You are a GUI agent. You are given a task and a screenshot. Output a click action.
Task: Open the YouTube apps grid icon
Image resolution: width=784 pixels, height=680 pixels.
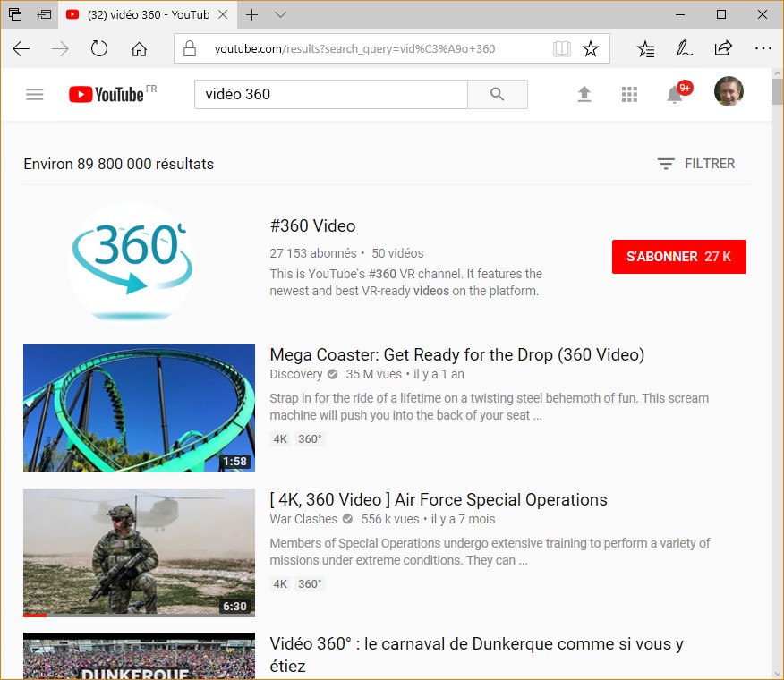coord(629,94)
